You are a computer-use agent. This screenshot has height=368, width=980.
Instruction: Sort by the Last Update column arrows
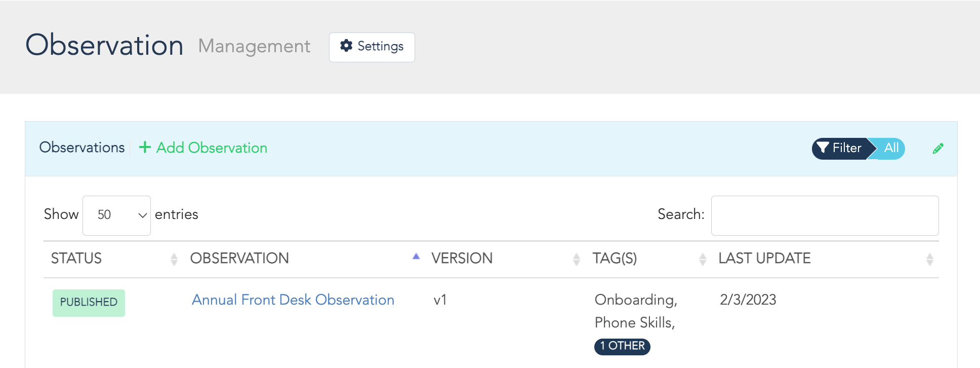click(x=929, y=260)
